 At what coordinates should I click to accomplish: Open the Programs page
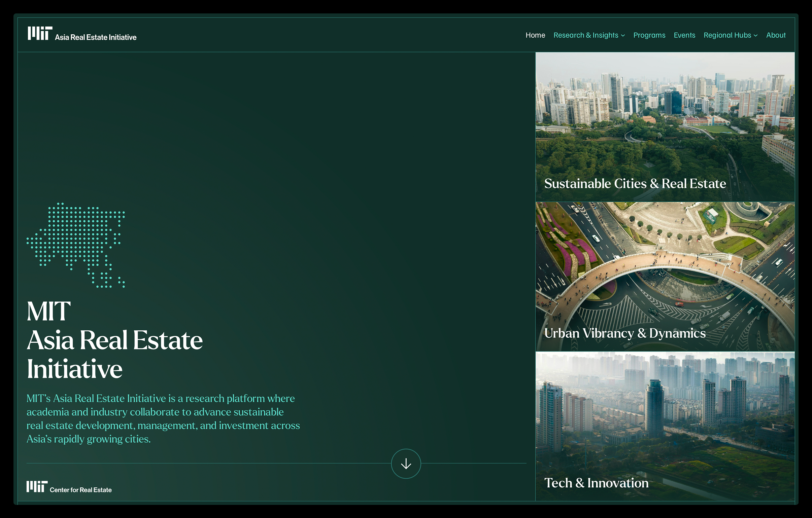[x=649, y=35]
